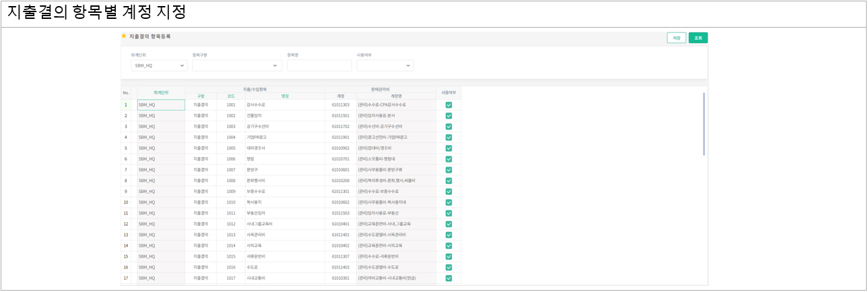The image size is (868, 292).
Task: Open the 사용여부 filter dropdown
Action: click(385, 65)
